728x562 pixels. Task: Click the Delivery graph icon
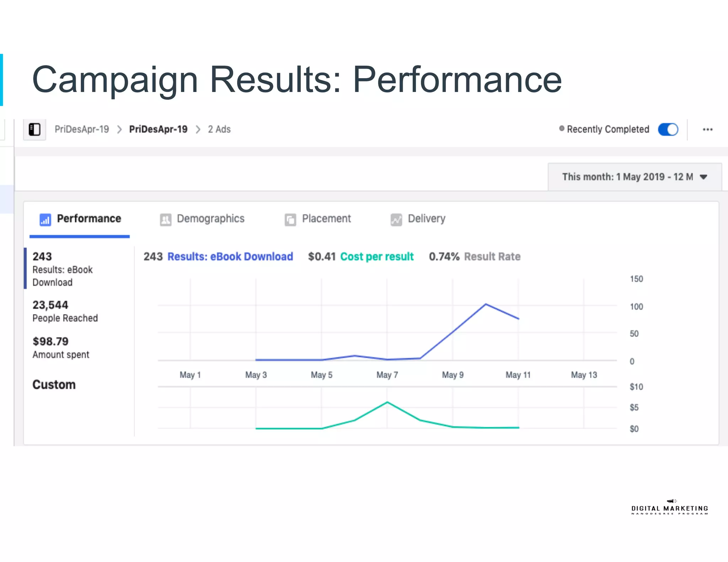396,220
